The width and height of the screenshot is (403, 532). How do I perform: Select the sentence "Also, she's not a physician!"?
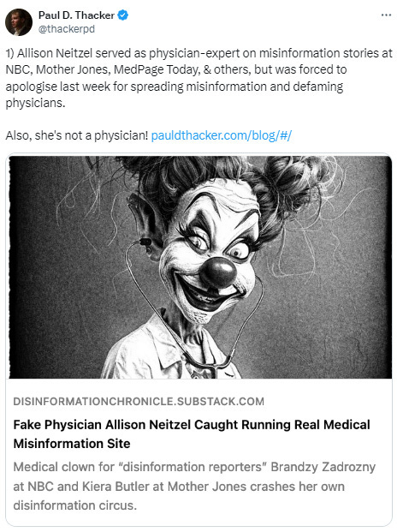pyautogui.click(x=77, y=135)
